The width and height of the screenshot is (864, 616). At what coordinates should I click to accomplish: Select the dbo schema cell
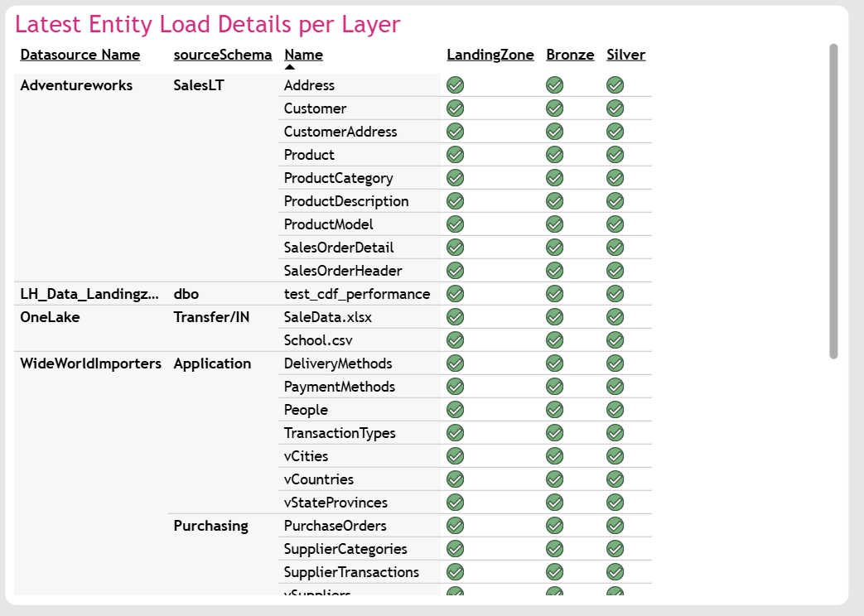(186, 294)
